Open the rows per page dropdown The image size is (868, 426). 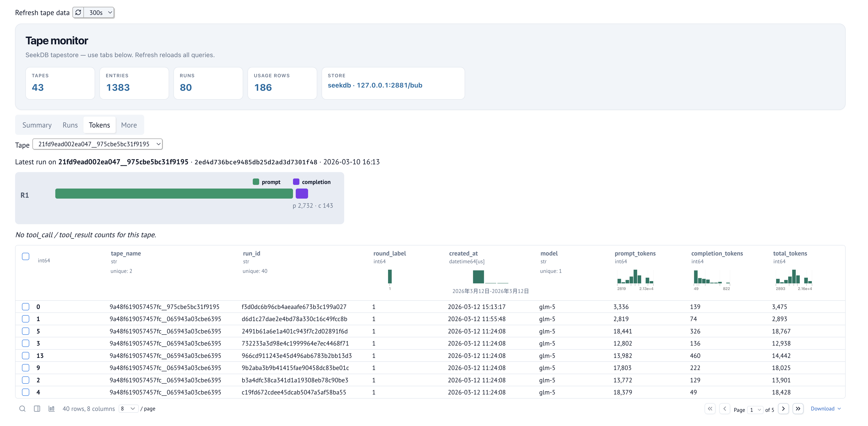coord(128,408)
